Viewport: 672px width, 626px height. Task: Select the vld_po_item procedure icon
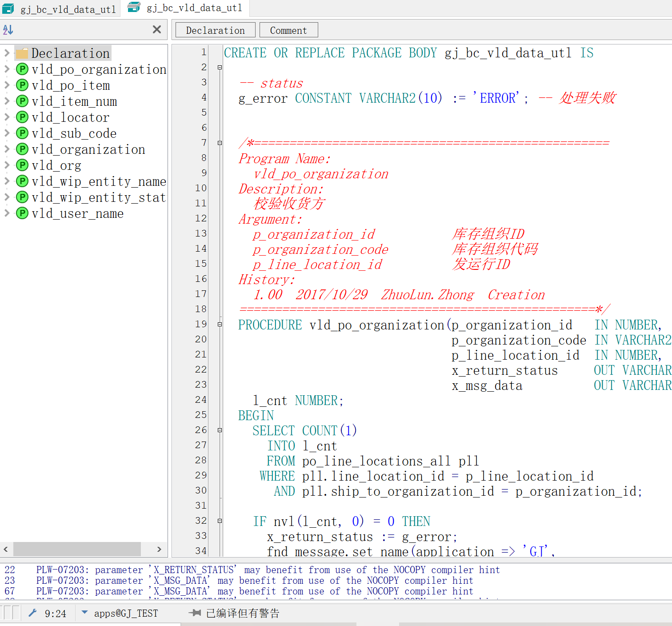point(22,85)
